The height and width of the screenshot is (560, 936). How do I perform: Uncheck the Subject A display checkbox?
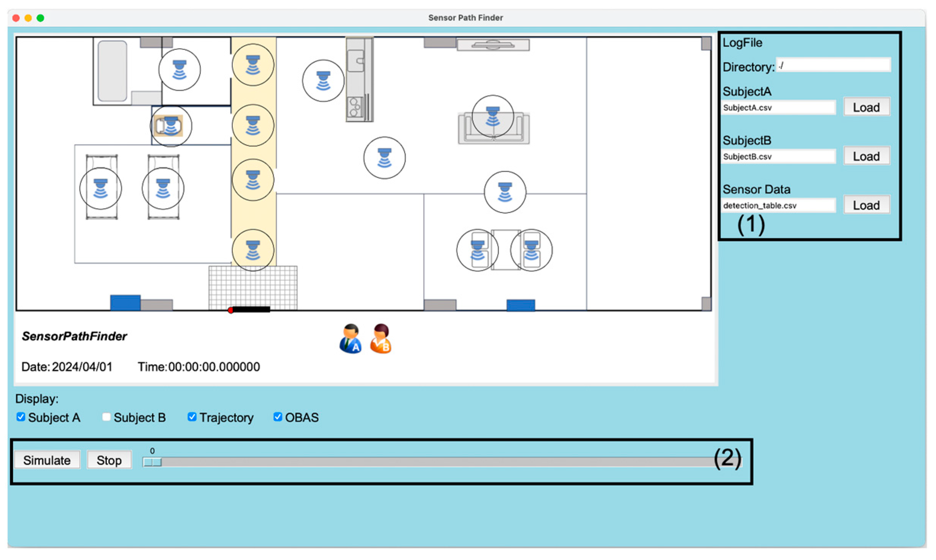21,417
